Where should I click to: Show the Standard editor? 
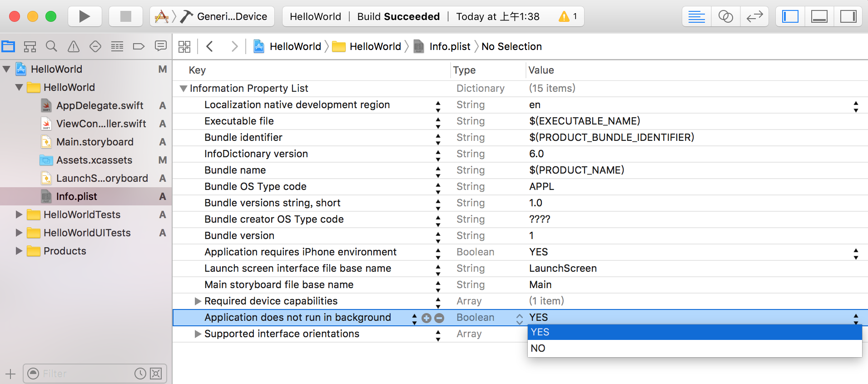[697, 17]
